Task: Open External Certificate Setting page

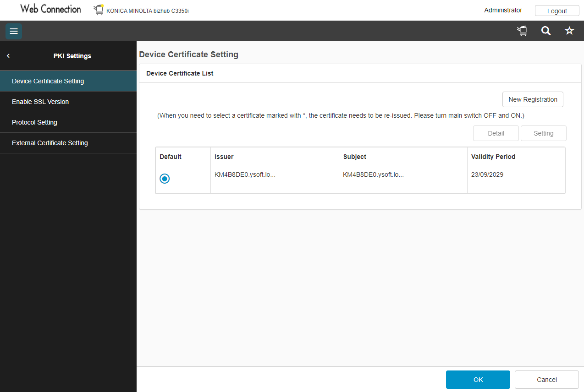Action: (50, 142)
